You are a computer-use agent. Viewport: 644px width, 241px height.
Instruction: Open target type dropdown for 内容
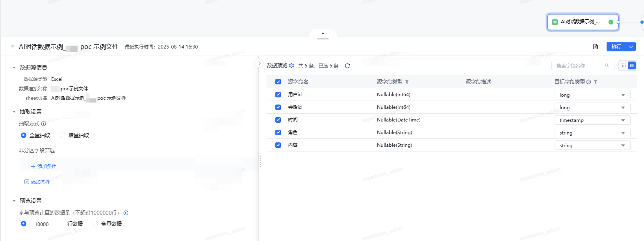pos(592,145)
